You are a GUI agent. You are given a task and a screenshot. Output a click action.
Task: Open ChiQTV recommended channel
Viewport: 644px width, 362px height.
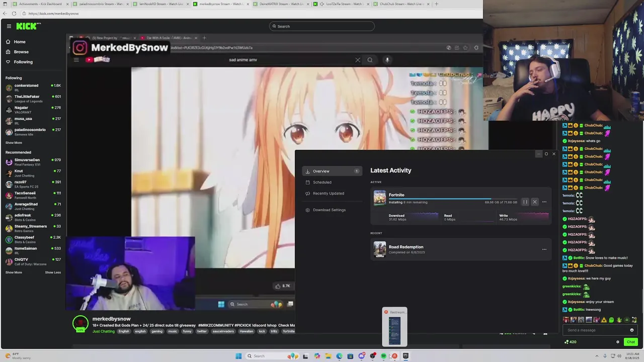[x=33, y=261]
